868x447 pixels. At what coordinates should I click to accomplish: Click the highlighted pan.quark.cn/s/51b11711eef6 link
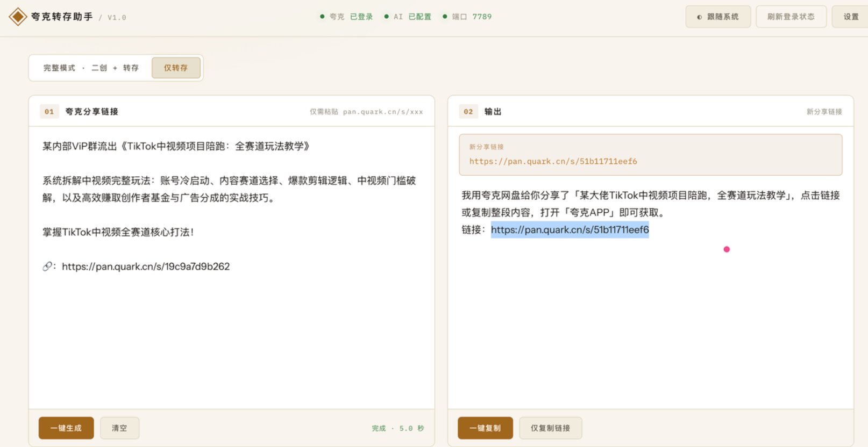pos(570,230)
